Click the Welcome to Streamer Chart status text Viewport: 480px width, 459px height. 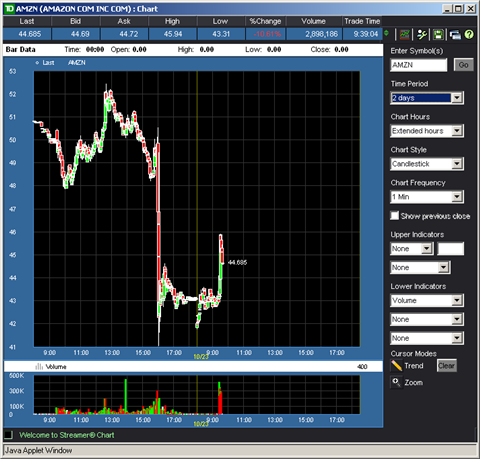click(67, 435)
